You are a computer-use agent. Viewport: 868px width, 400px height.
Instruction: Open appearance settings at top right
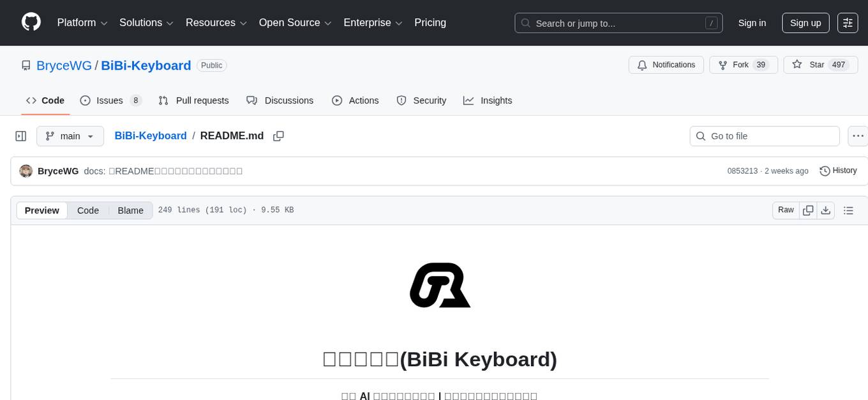tap(848, 23)
